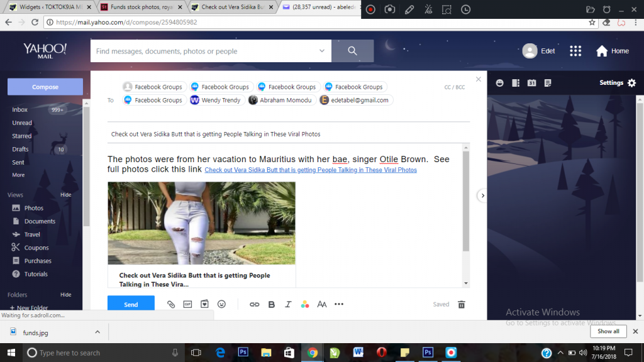
Task: Click the link preview photo thumbnail
Action: [201, 223]
